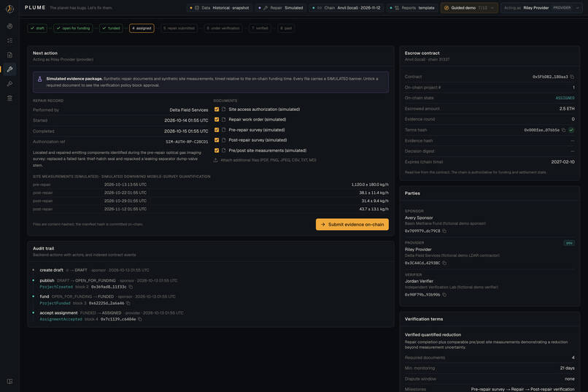
Task: Click file icon next to Pre-repair survey
Action: (x=223, y=130)
